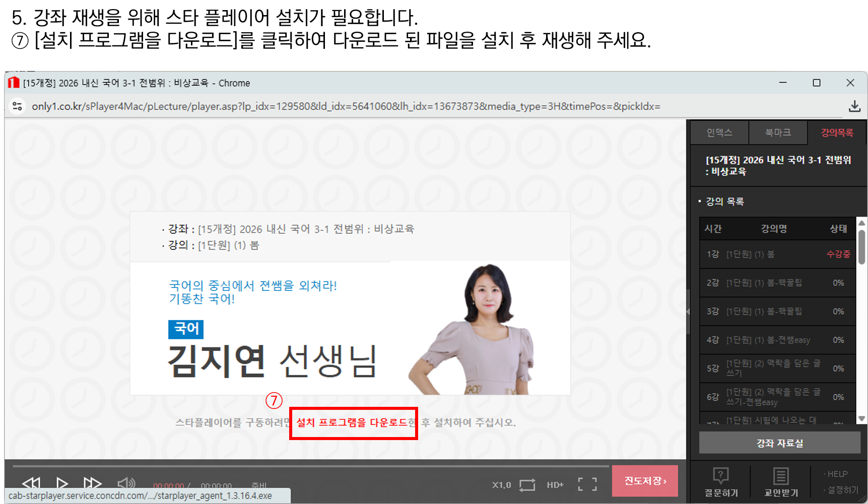Enter fullscreen mode with the fullscreen icon
Screen dimensions: 868x504
[587, 484]
